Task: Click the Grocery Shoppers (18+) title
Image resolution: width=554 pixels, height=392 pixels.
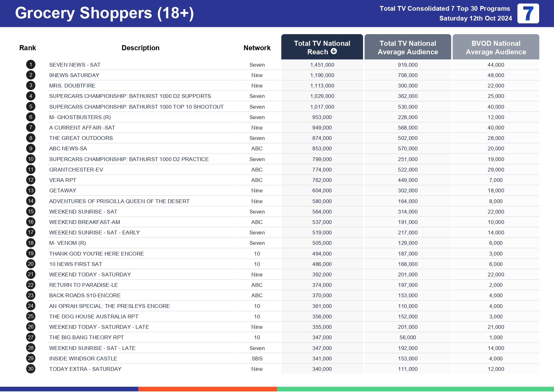Action: coord(104,13)
